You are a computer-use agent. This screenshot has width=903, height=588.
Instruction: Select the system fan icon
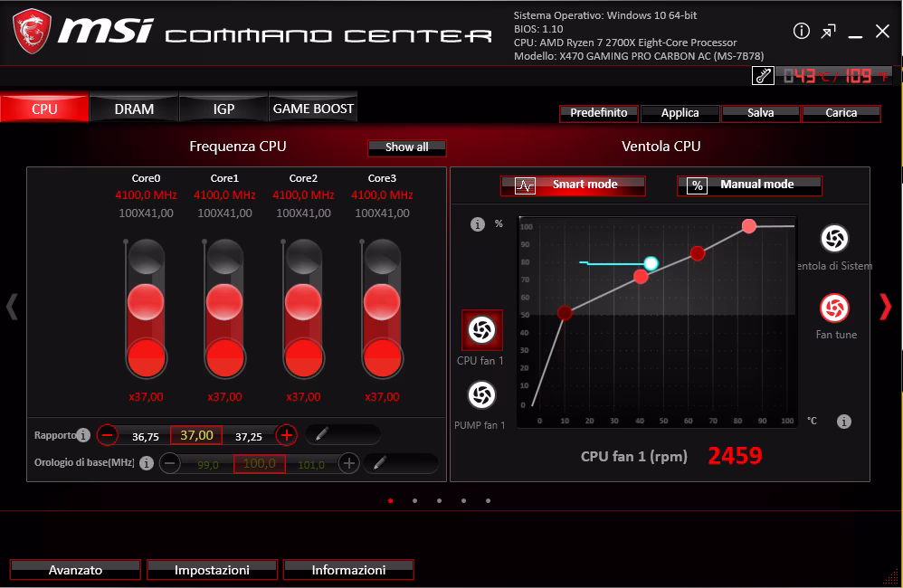click(834, 239)
